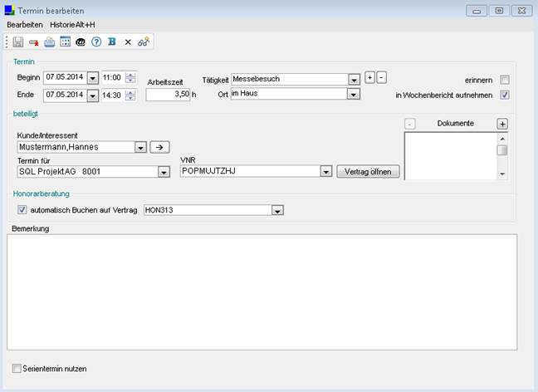538x392 pixels.
Task: Expand the VNR dropdown POPMUJTZHJ
Action: (x=325, y=172)
